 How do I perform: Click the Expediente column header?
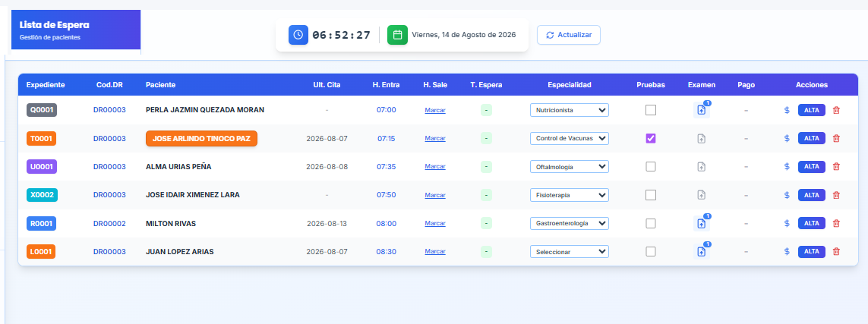(x=46, y=84)
